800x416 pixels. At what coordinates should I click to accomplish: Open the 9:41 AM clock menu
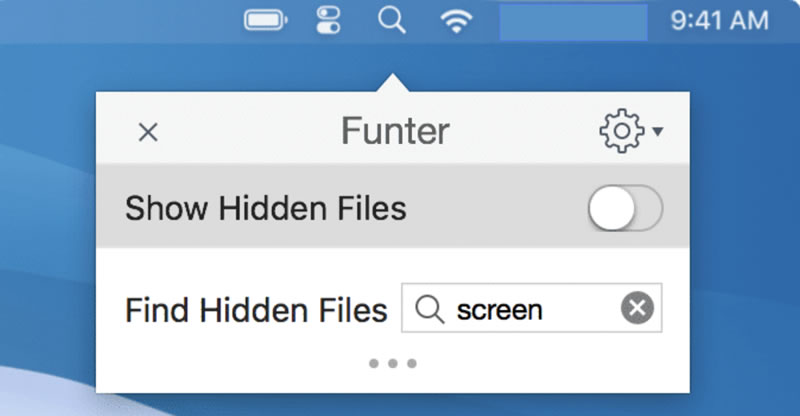[x=719, y=21]
